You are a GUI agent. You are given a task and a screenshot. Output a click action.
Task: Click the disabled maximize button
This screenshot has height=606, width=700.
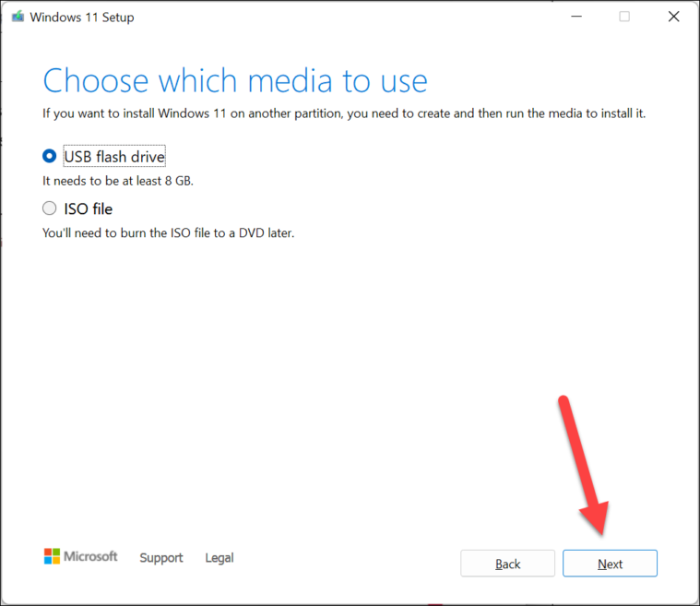pos(624,17)
